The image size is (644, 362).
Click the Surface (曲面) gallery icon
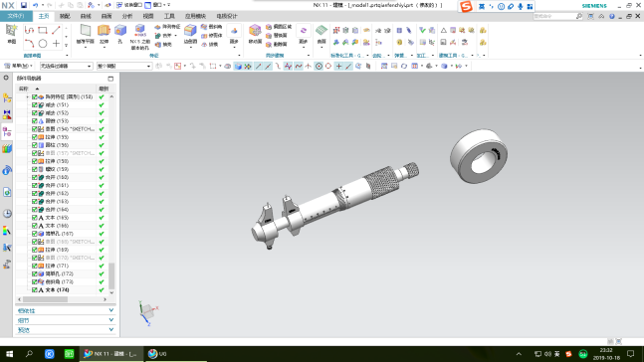pos(322,31)
